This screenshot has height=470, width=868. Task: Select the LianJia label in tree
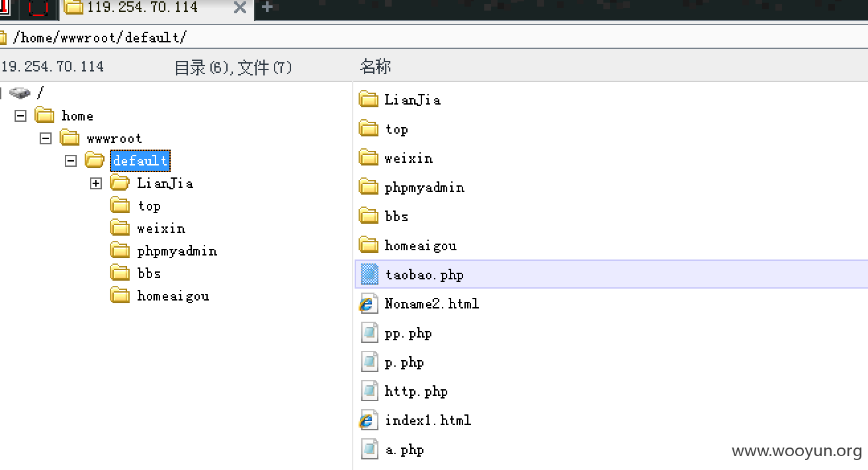pyautogui.click(x=165, y=183)
